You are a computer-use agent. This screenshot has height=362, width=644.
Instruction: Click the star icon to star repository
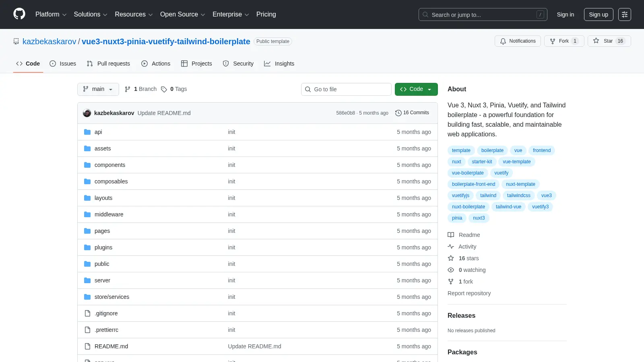596,41
